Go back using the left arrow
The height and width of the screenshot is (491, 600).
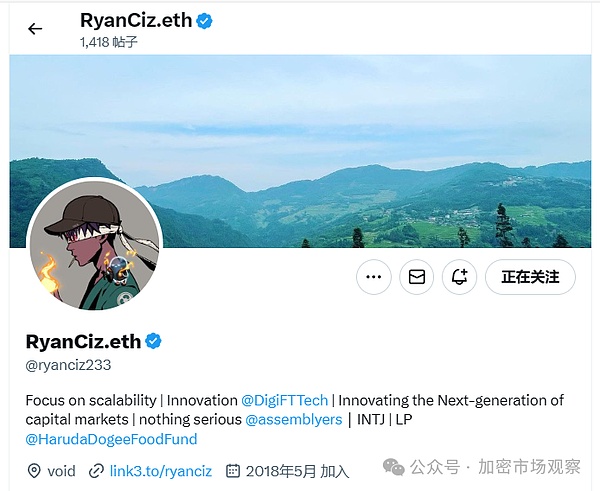[x=35, y=29]
